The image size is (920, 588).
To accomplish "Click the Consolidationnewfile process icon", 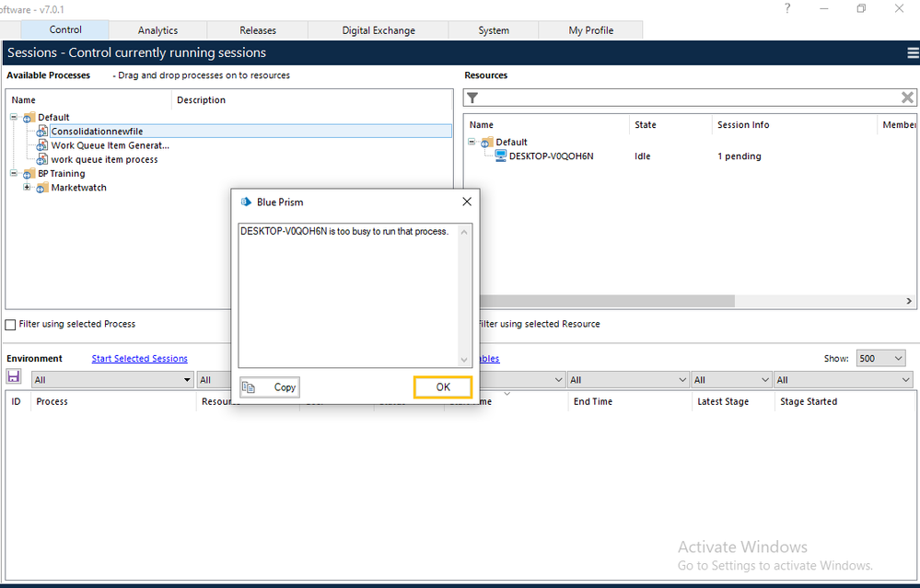I will pyautogui.click(x=42, y=132).
